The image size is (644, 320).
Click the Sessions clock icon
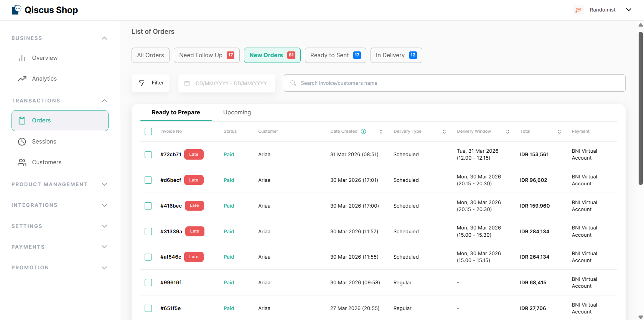tap(22, 142)
